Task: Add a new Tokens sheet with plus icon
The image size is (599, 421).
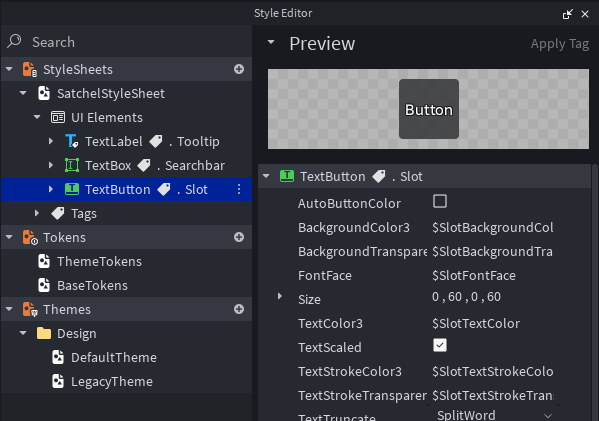Action: pyautogui.click(x=239, y=237)
